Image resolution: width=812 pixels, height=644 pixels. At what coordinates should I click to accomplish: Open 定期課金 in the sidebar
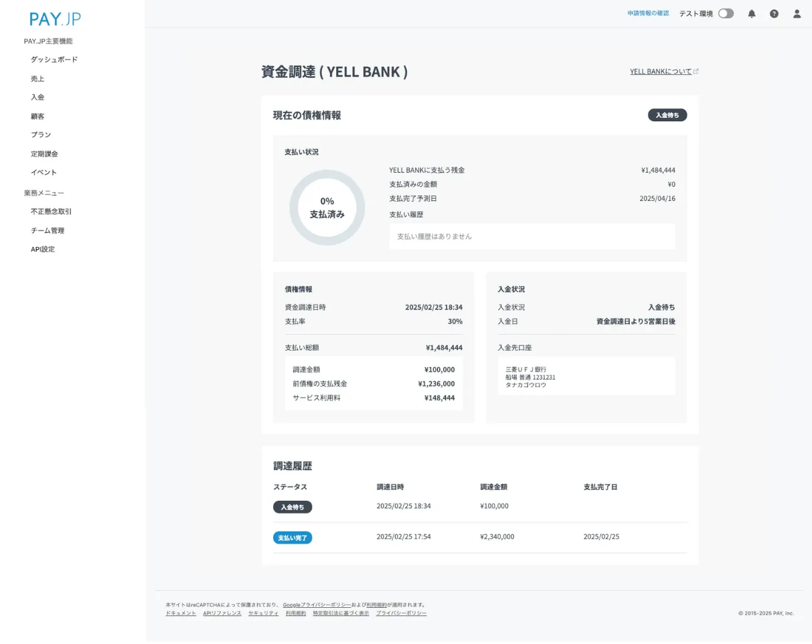point(44,153)
